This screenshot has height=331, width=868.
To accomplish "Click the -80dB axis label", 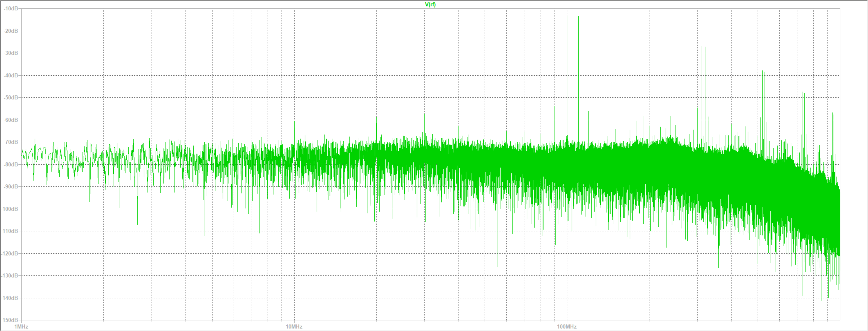I will click(11, 164).
